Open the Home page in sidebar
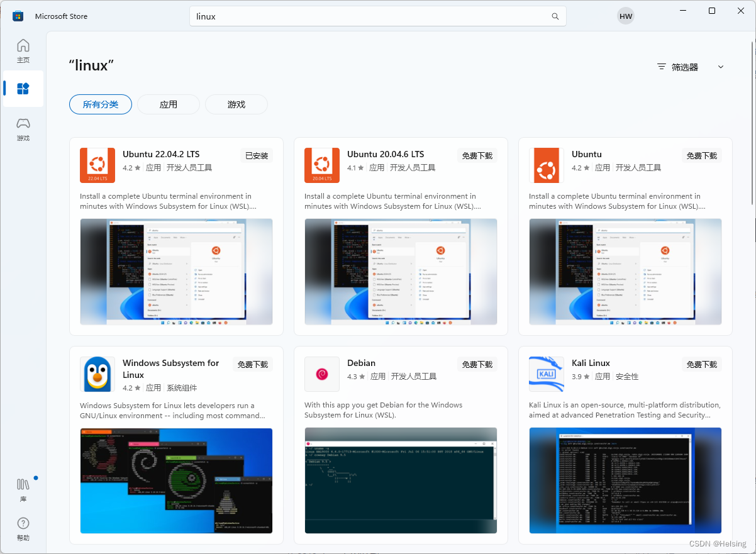 coord(23,51)
